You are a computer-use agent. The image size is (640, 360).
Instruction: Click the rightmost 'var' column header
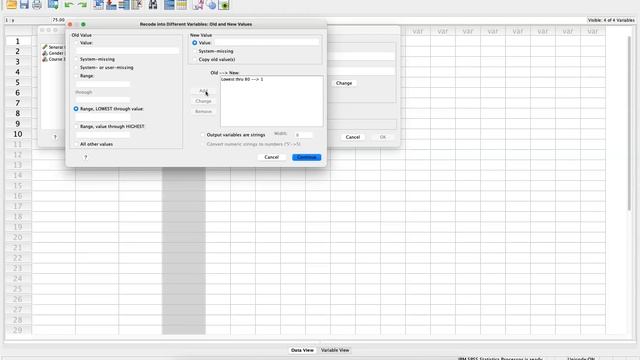[592, 31]
